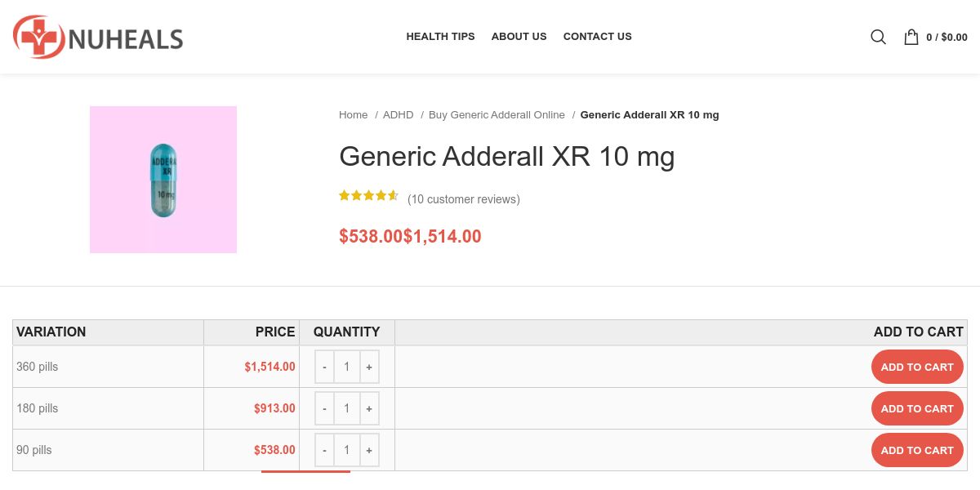Increase quantity for the 180 pills row
Screen dimensions: 980x490
(369, 409)
